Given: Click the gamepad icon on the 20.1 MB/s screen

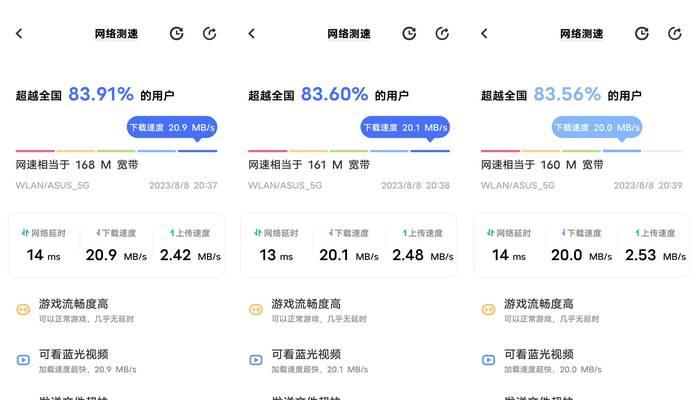Looking at the screenshot, I should pos(256,309).
